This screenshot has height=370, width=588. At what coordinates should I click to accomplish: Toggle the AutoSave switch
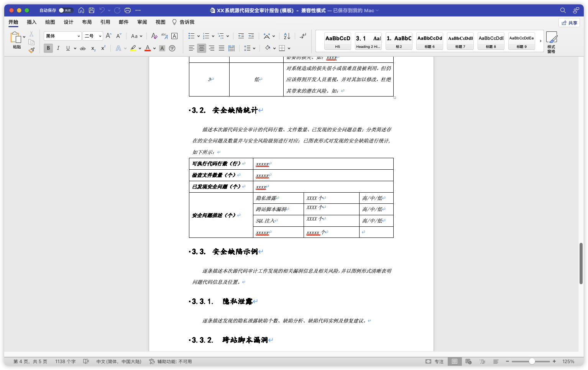pos(66,10)
